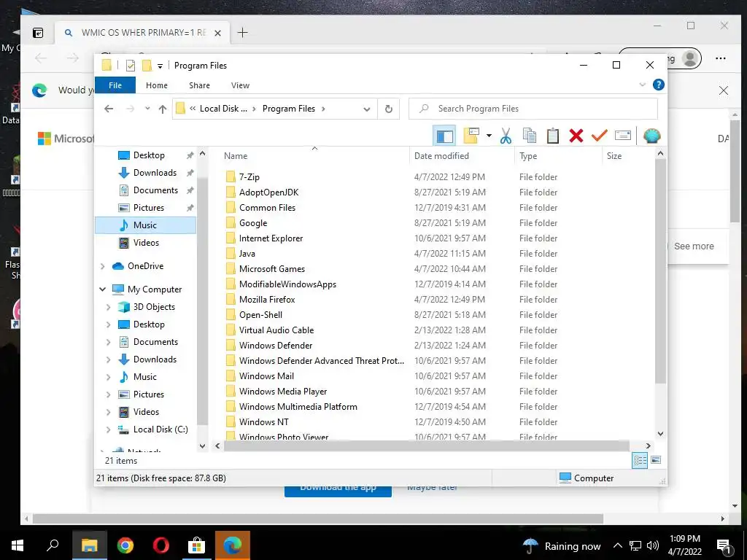Viewport: 747px width, 560px height.
Task: Open Chrome from the taskbar
Action: [125, 545]
